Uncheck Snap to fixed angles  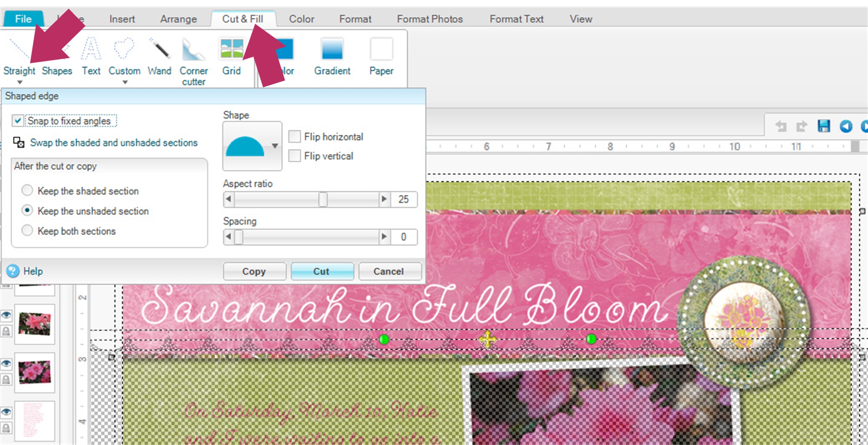18,121
